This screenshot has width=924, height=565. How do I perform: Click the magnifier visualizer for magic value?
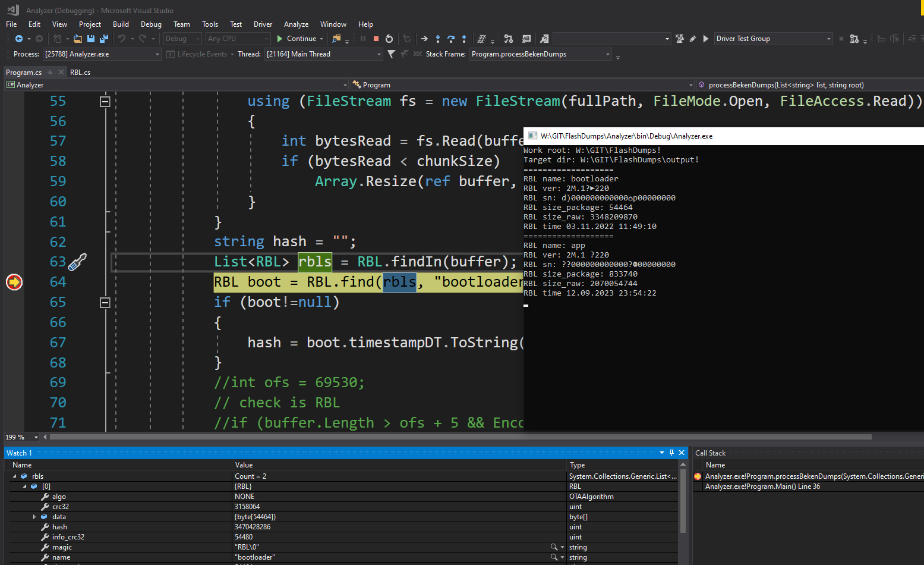tap(554, 547)
